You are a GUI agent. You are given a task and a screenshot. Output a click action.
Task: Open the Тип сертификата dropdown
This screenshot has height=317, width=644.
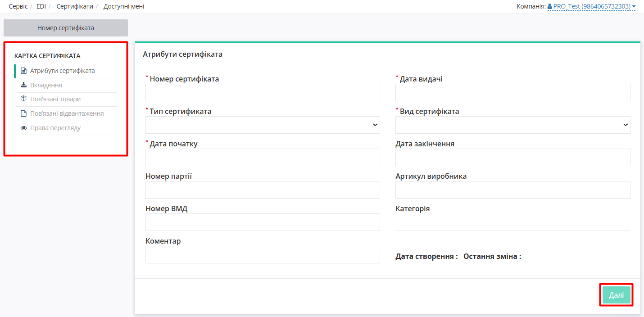coord(263,125)
